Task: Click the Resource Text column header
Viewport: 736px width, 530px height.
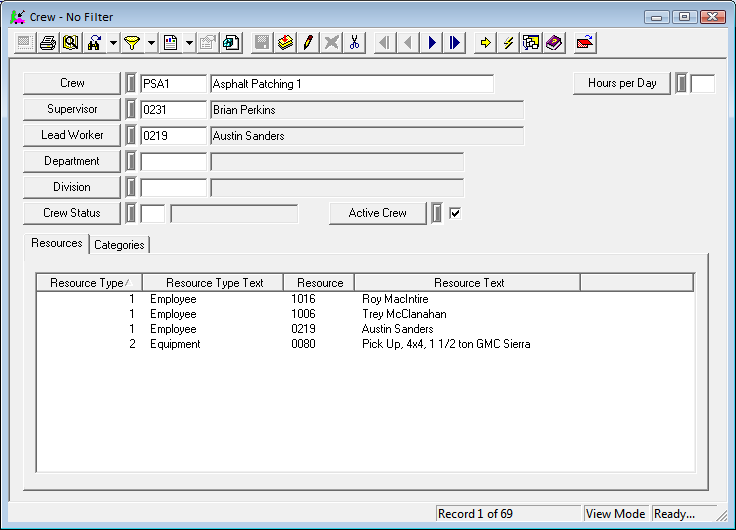Action: [x=468, y=283]
